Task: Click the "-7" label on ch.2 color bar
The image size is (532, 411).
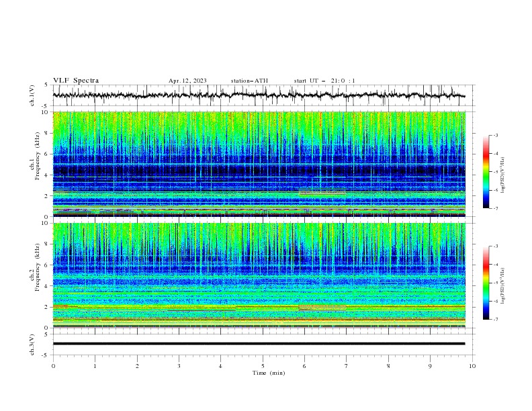Action: coord(495,320)
